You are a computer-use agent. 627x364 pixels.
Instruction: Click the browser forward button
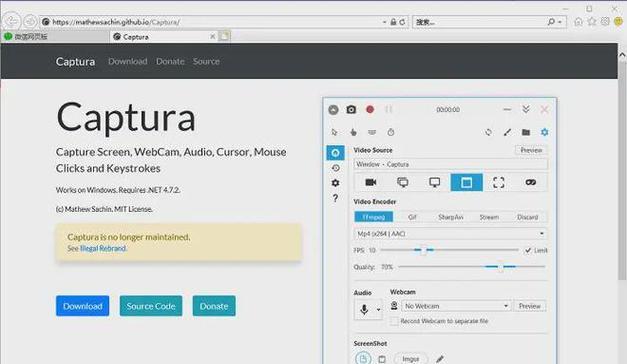point(30,21)
